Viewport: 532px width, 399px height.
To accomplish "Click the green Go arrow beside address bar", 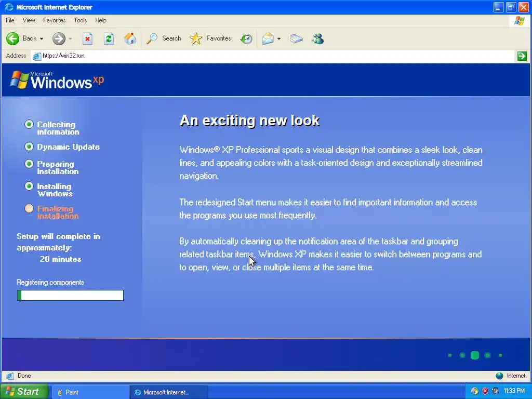I will [522, 56].
